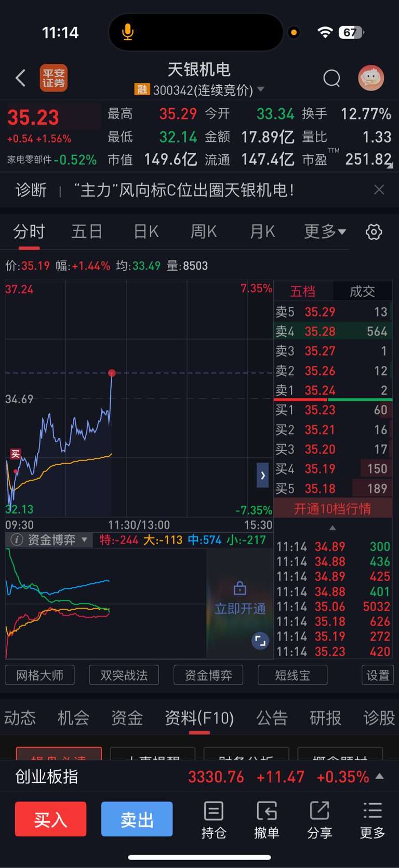Switch to the 分时 chart tab
Image resolution: width=399 pixels, height=868 pixels.
click(x=29, y=231)
